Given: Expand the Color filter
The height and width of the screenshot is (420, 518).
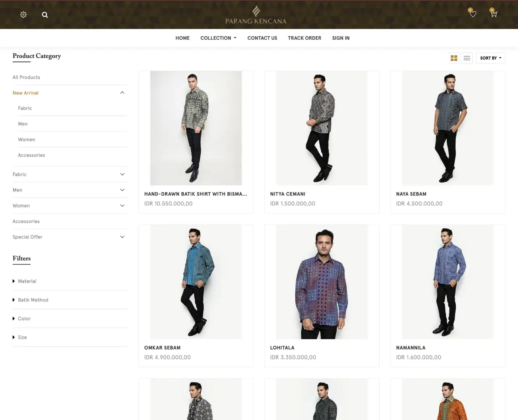Looking at the screenshot, I should (21, 318).
